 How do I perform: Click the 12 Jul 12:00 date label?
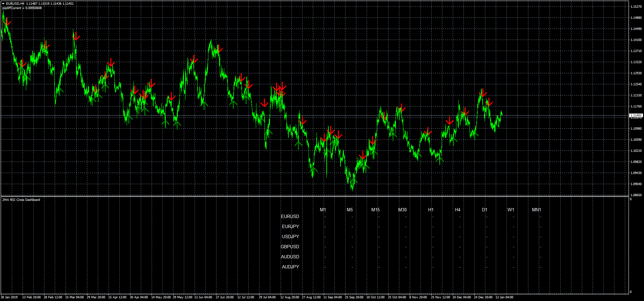click(246, 297)
